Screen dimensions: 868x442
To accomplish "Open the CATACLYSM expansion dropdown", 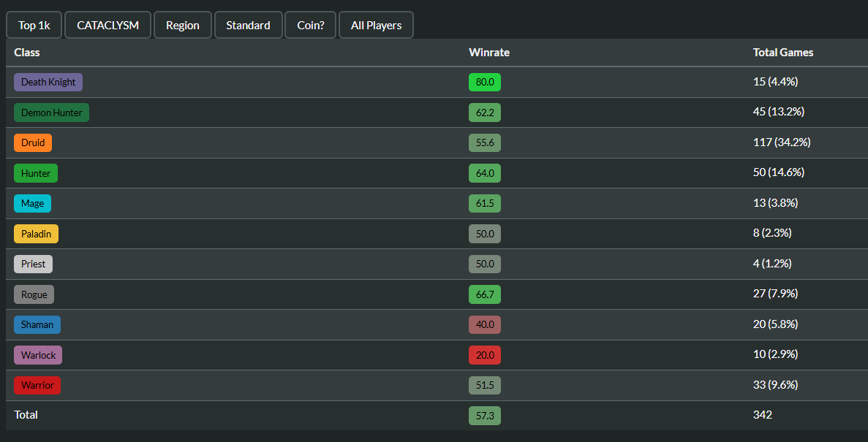I will [x=108, y=25].
